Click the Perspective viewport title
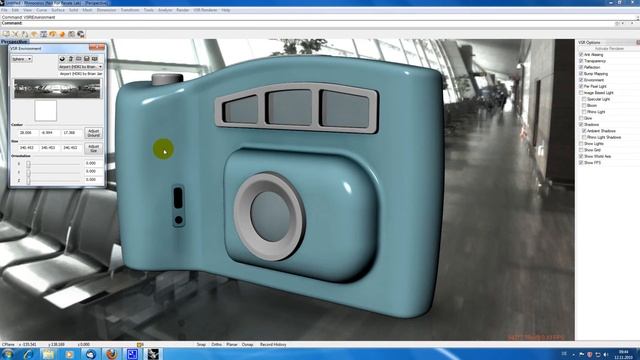The height and width of the screenshot is (360, 640). [14, 42]
